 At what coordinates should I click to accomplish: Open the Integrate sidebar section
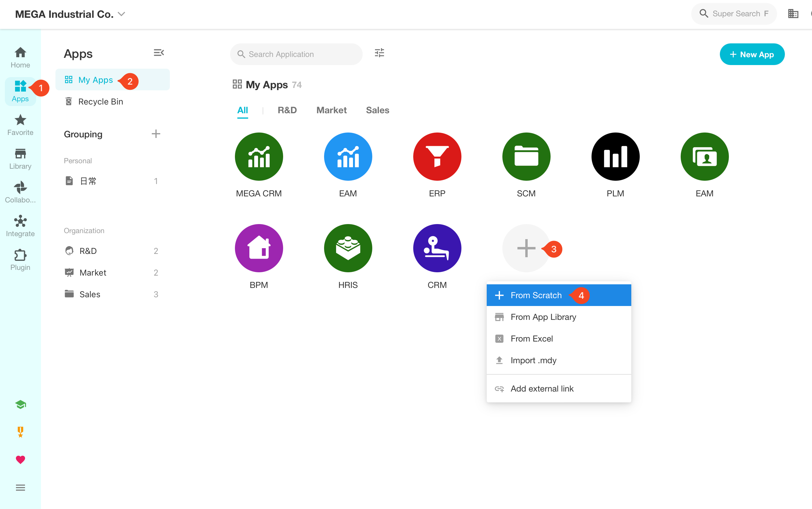click(20, 226)
